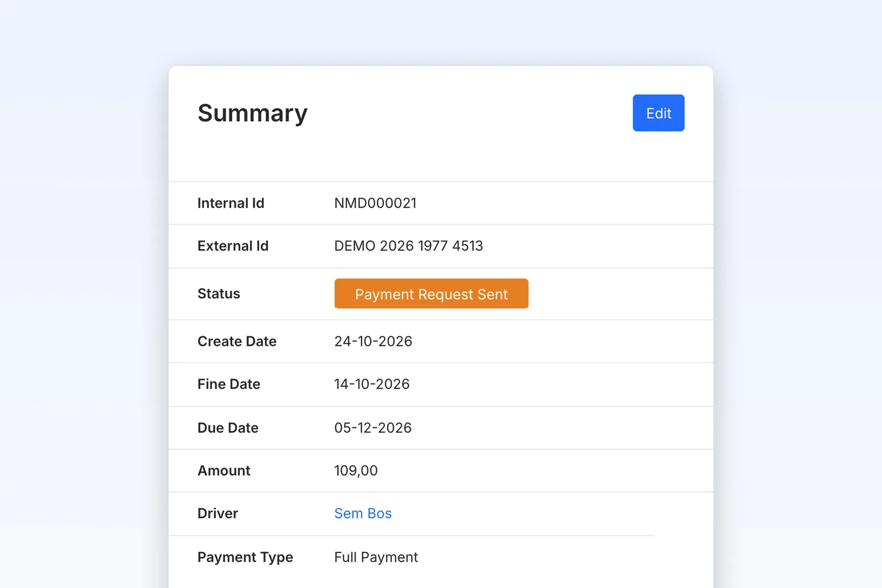Click the Due Date value 05-12-2026
Screen dimensions: 882x588
click(x=373, y=427)
